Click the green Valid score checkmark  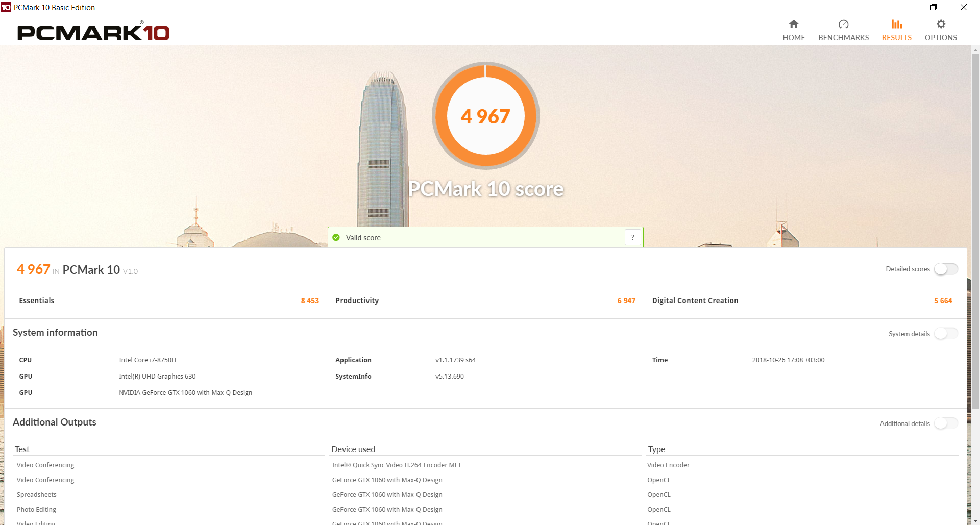coord(336,237)
